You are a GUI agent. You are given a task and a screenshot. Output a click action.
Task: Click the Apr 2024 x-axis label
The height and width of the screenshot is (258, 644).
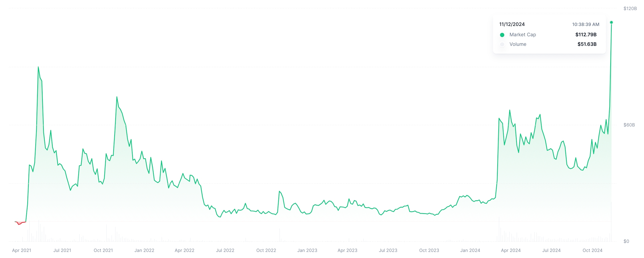[x=511, y=250]
